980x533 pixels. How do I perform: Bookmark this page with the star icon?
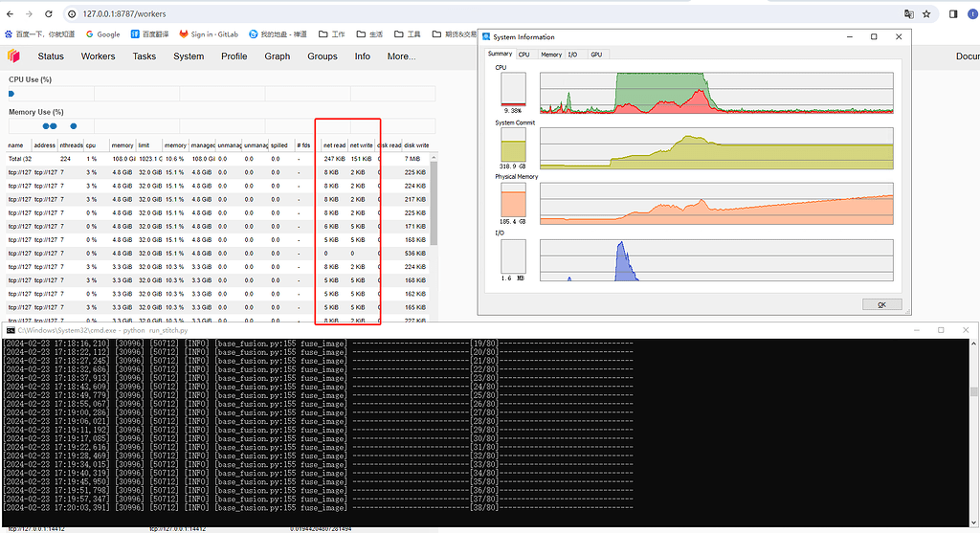point(926,14)
